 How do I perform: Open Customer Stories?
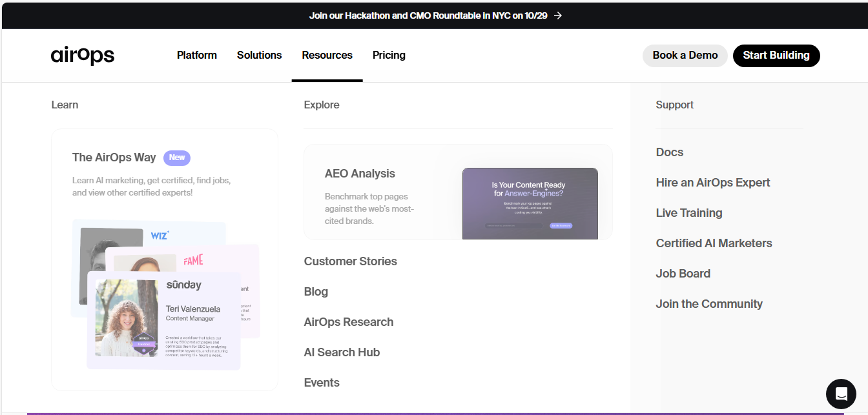coord(350,261)
